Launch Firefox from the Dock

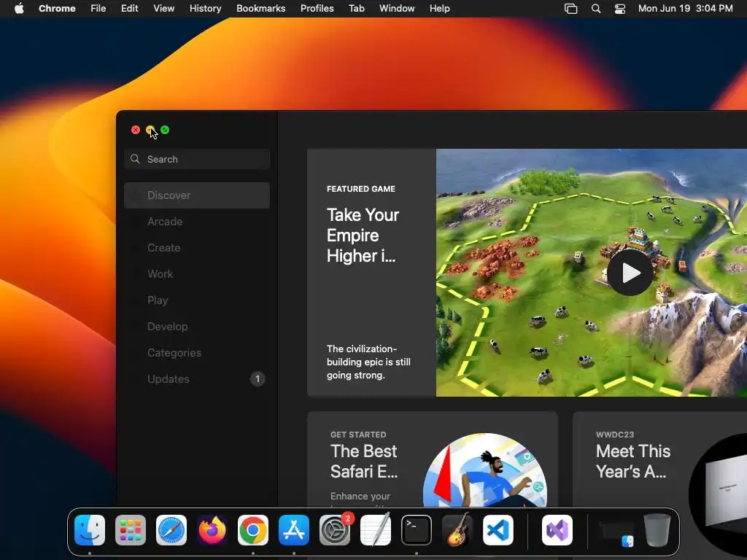point(212,530)
